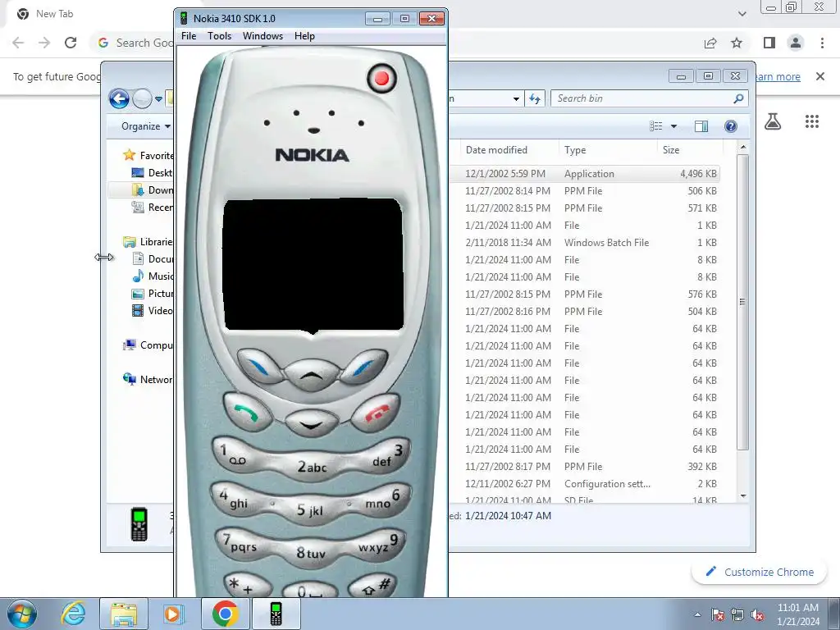840x630 pixels.
Task: Tap the 9 wxyz key on keypad
Action: click(x=379, y=545)
